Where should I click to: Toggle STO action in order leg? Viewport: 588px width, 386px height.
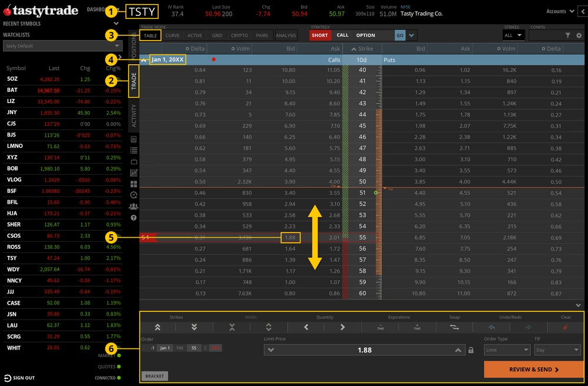click(x=215, y=348)
